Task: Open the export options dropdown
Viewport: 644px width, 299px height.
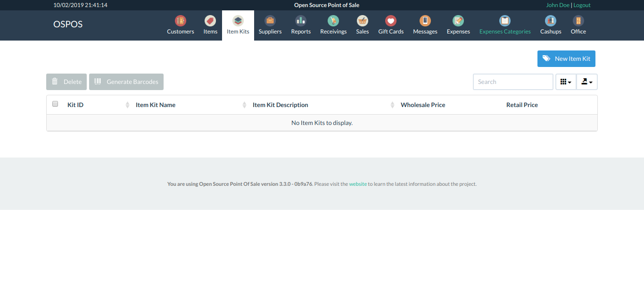Action: click(x=586, y=82)
